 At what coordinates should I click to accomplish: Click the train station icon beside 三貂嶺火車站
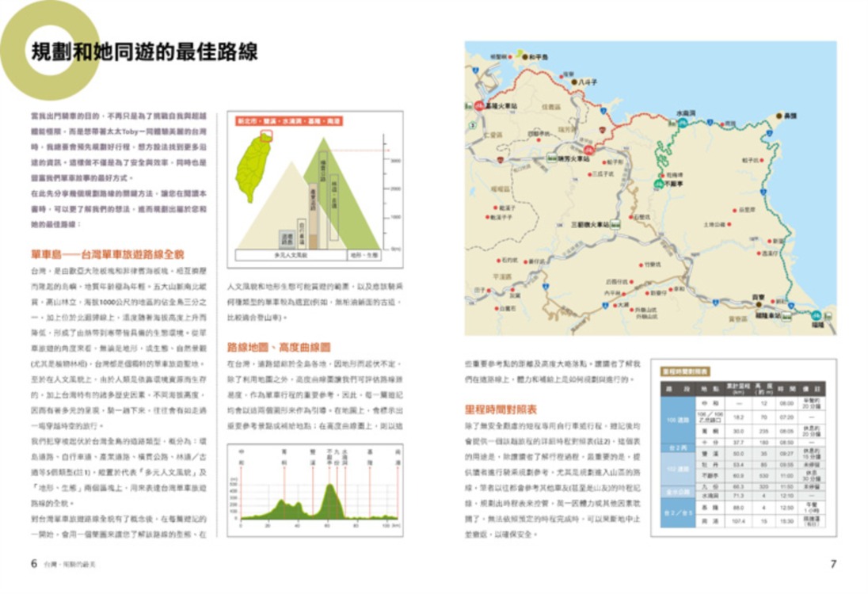coord(615,225)
